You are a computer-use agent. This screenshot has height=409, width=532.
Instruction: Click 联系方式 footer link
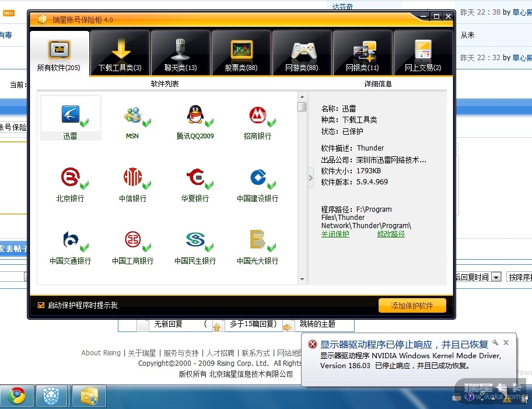(x=256, y=353)
